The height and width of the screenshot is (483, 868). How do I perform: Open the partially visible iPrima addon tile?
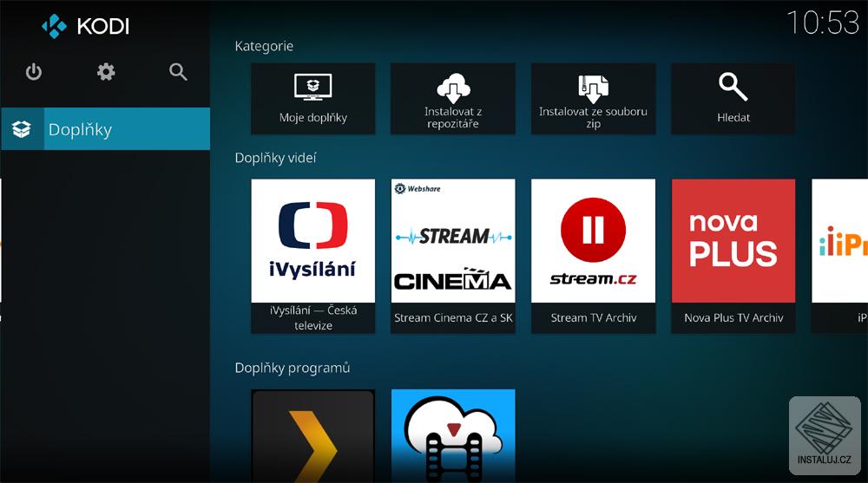[839, 256]
